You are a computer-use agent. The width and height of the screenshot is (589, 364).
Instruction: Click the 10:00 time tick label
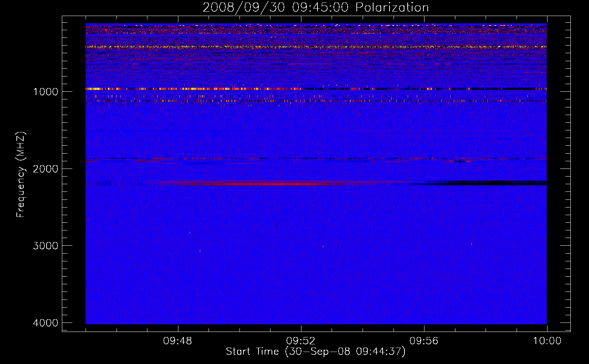tap(547, 341)
